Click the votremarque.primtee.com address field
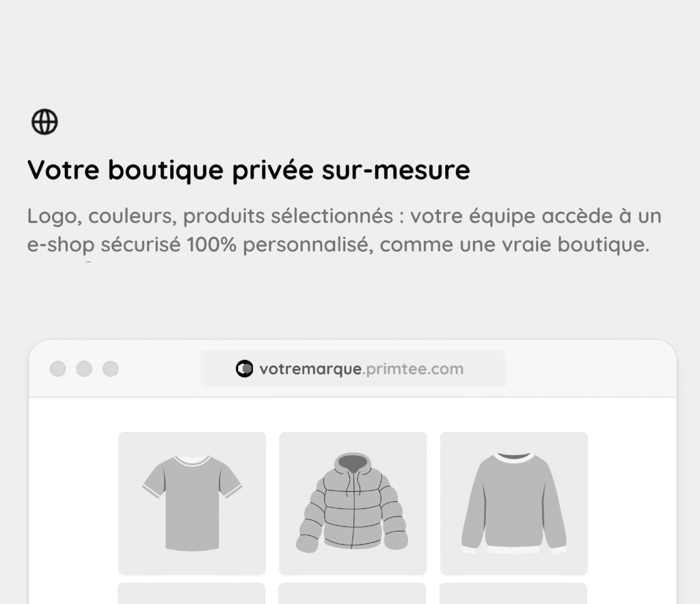 pyautogui.click(x=353, y=369)
